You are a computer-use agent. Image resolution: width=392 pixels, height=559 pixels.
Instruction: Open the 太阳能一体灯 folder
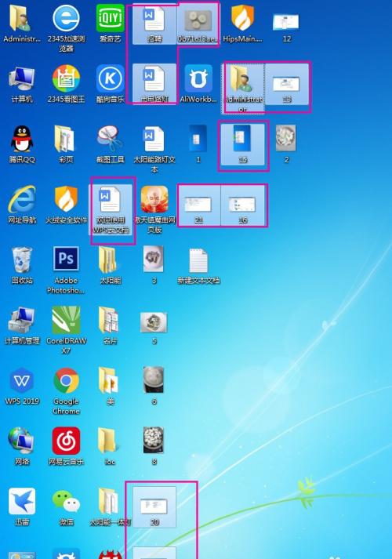tap(110, 507)
